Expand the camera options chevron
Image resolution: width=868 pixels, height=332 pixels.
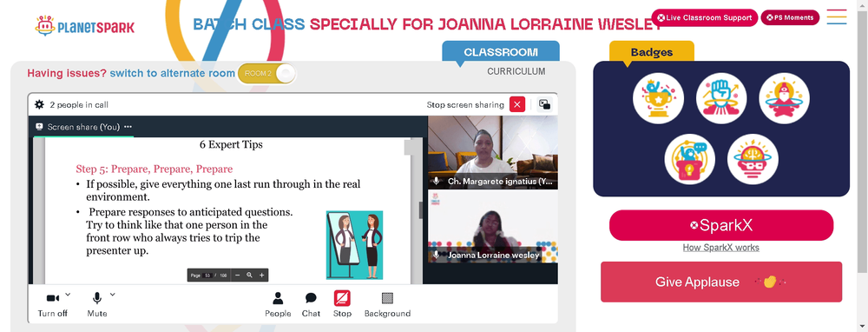tap(68, 294)
